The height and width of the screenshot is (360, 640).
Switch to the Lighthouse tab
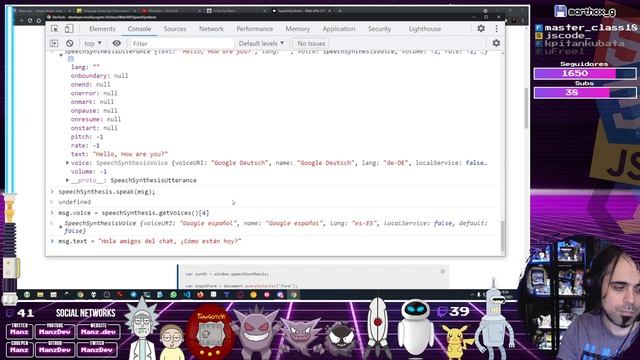(424, 29)
